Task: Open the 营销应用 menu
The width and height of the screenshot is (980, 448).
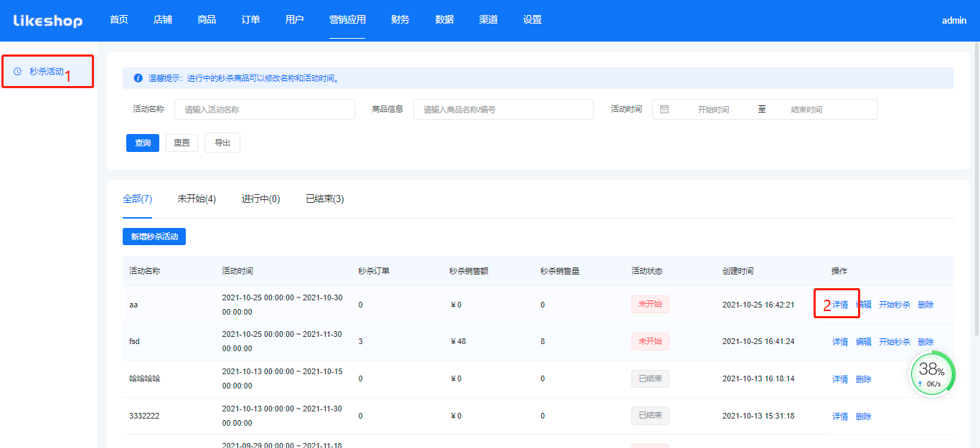Action: point(347,20)
